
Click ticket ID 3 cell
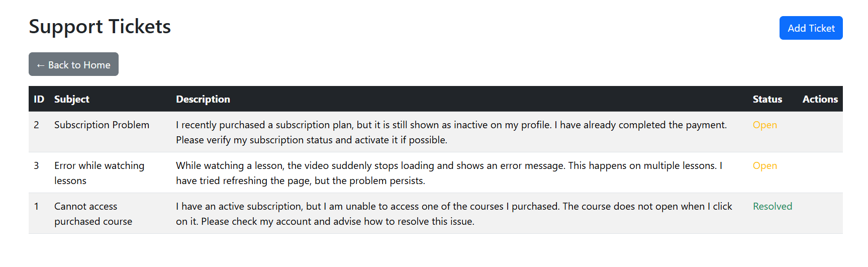coord(36,165)
